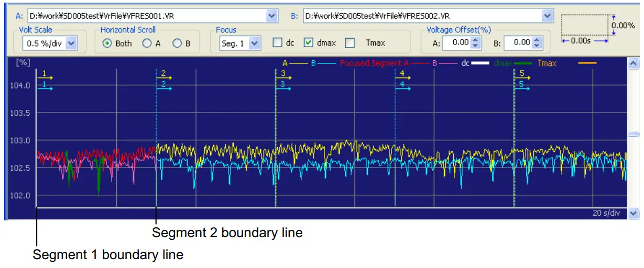
Task: Enable the dc checkbox
Action: pos(278,43)
